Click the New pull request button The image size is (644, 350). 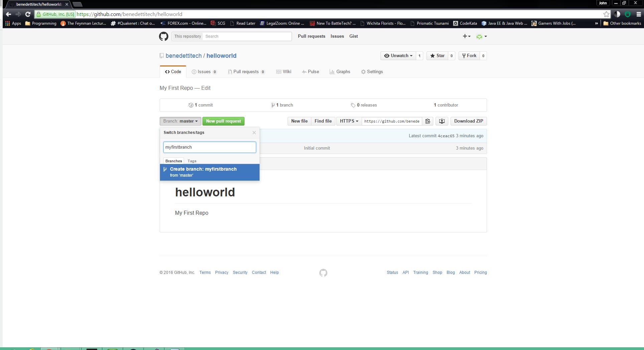[223, 121]
